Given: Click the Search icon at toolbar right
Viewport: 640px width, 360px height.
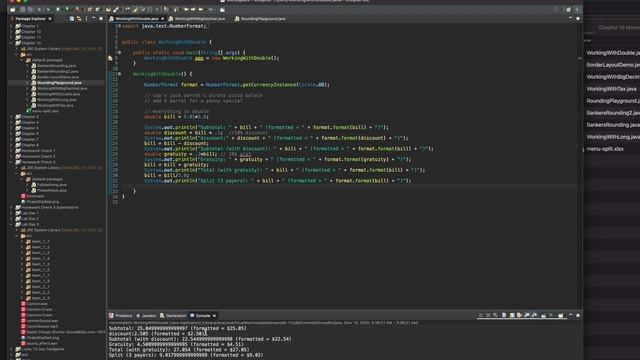Looking at the screenshot, I should pos(556,9).
